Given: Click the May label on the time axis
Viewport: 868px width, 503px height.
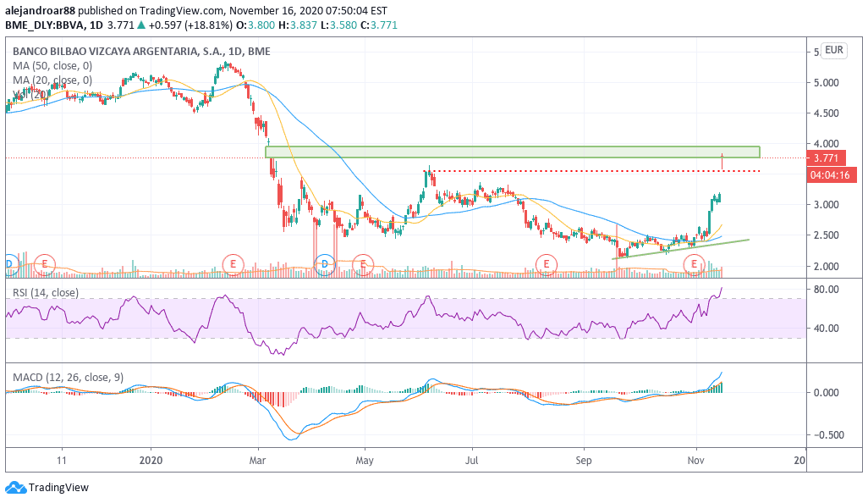Looking at the screenshot, I should 365,461.
